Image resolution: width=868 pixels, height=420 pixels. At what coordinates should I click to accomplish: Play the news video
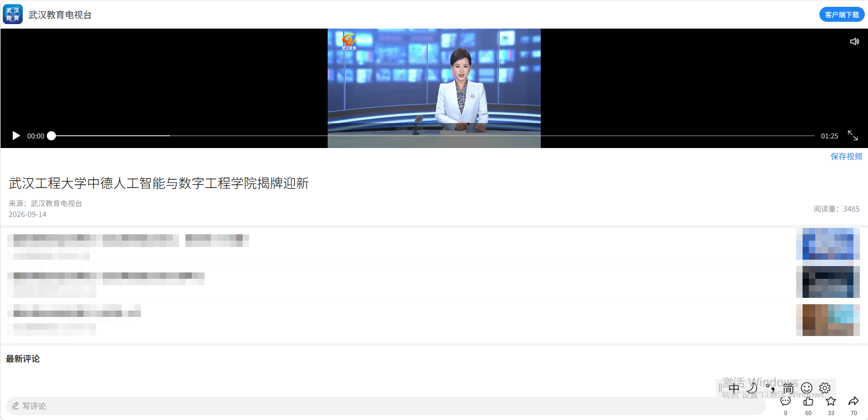point(16,136)
